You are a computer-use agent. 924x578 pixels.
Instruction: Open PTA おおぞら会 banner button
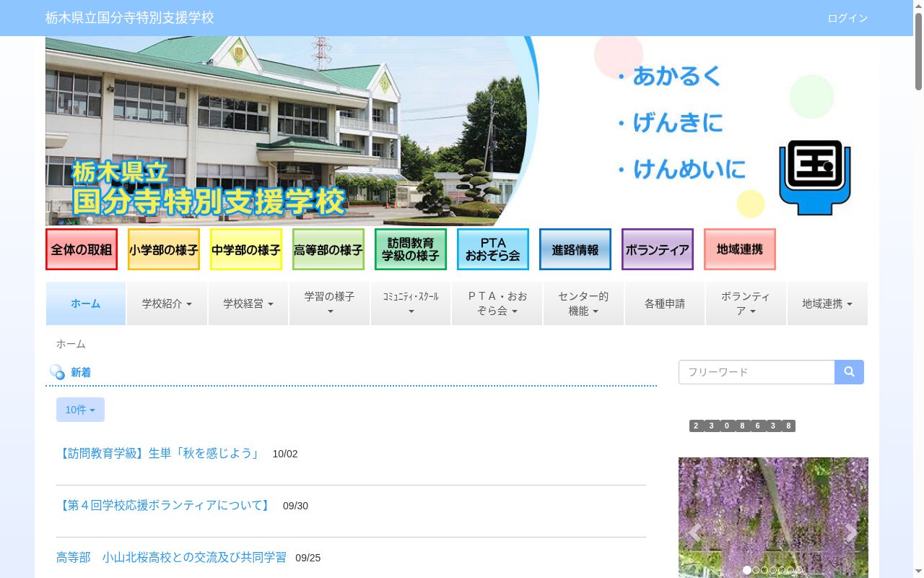tap(493, 249)
